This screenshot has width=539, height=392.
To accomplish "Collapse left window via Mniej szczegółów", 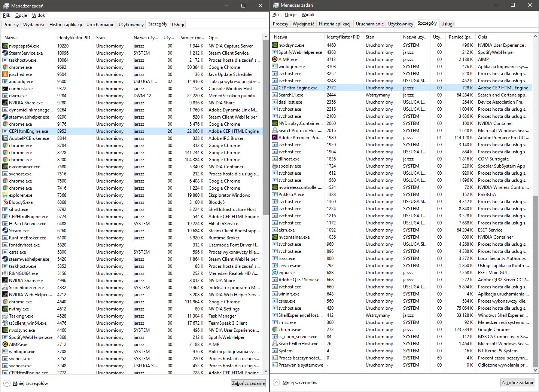I will tap(26, 383).
